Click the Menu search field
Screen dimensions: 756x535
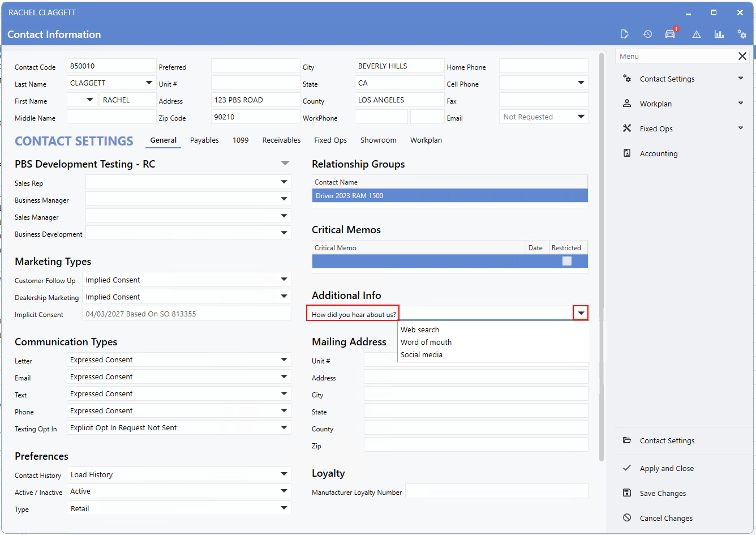[676, 56]
